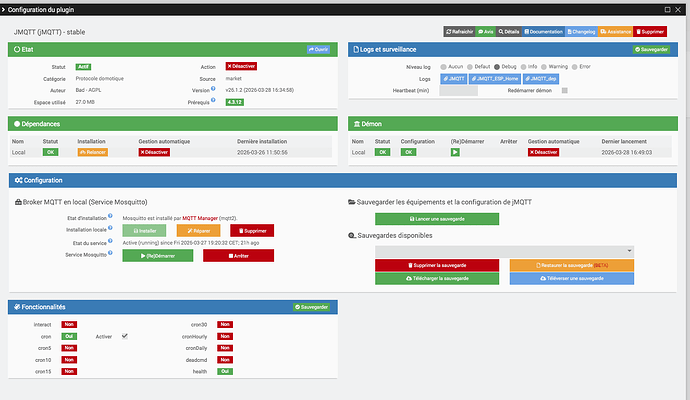
Task: Select the Info log level
Action: (x=524, y=67)
